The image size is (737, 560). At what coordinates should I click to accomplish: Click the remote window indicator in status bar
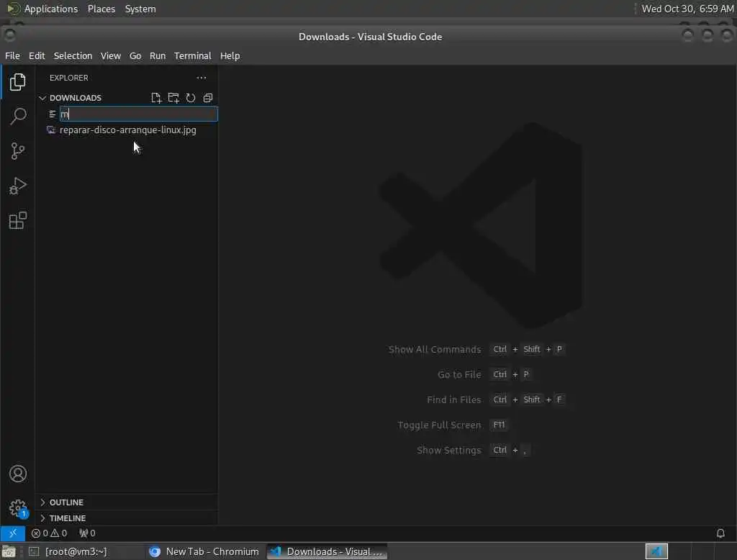13,533
